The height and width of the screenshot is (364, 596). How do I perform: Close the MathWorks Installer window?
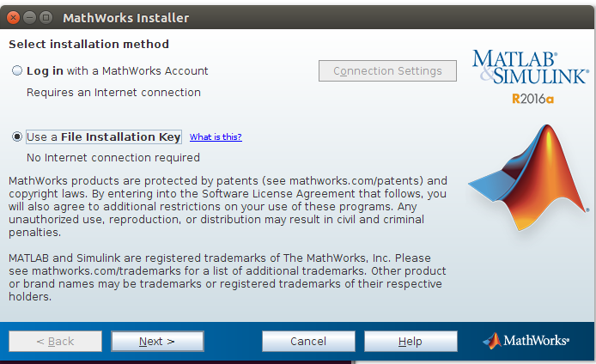click(13, 17)
